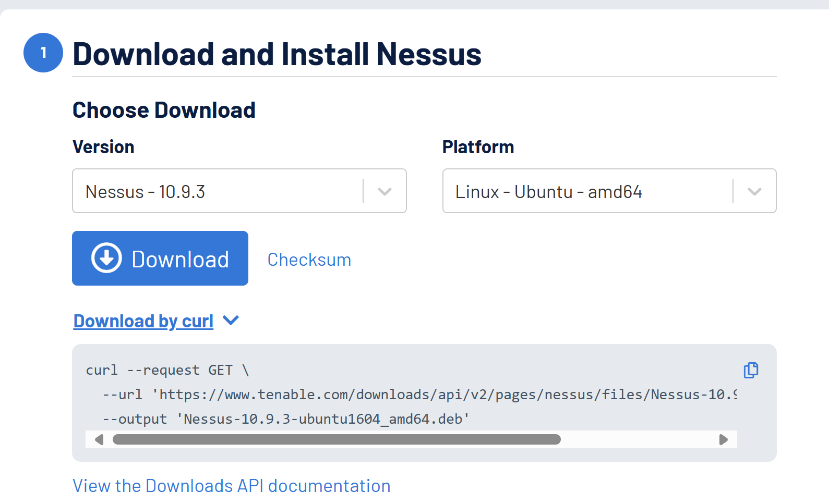The width and height of the screenshot is (829, 504).
Task: Copy the curl command with copy icon
Action: click(751, 370)
